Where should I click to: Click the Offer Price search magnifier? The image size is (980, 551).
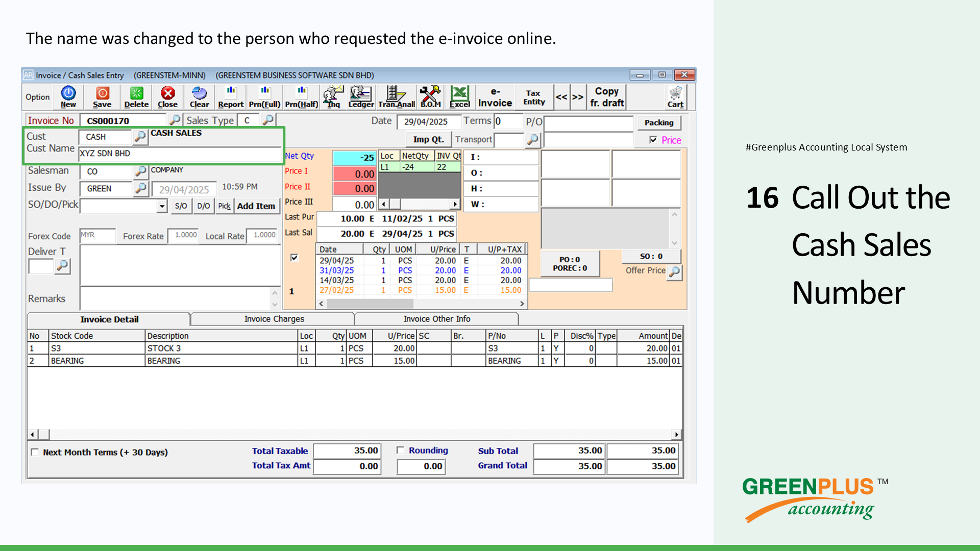(x=674, y=272)
